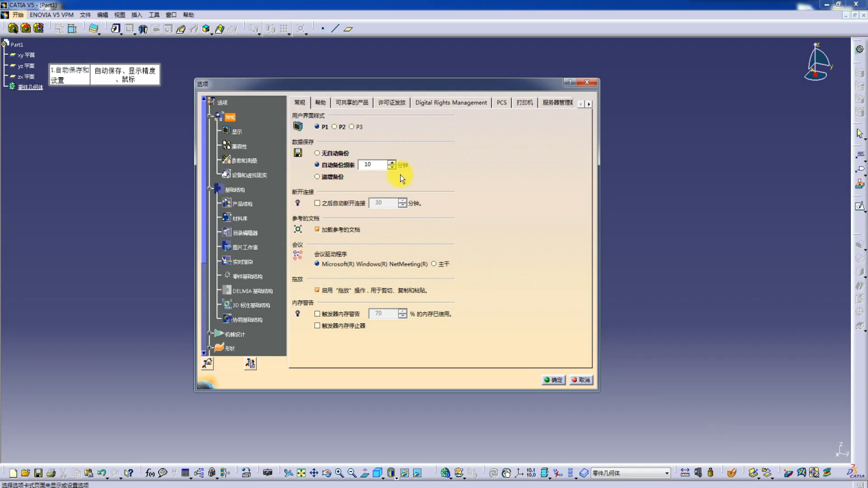Viewport: 868px width, 488px height.
Task: Open the 工具 menu
Action: 154,14
